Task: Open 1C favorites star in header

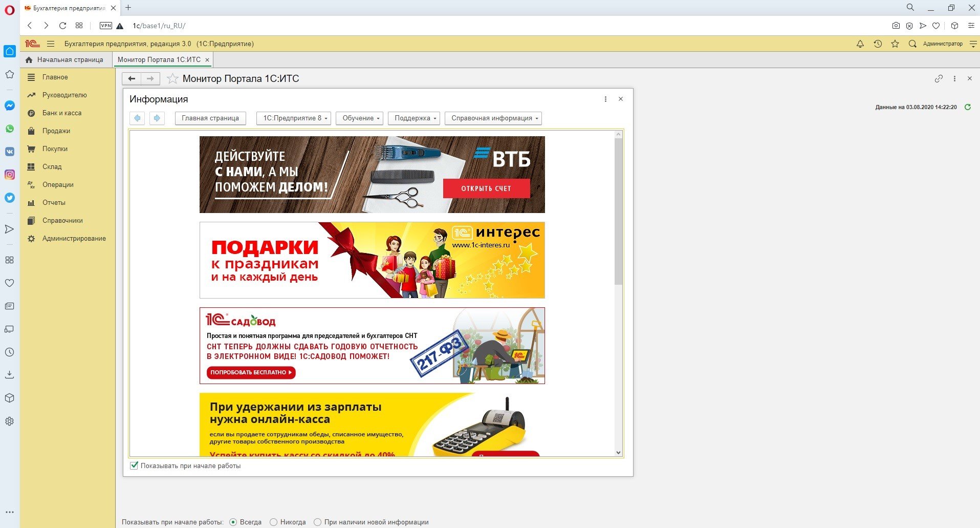Action: (x=895, y=44)
